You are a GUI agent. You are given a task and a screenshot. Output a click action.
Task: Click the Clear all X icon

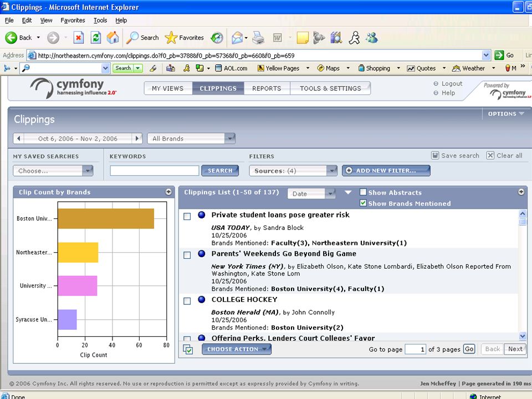[x=490, y=155]
